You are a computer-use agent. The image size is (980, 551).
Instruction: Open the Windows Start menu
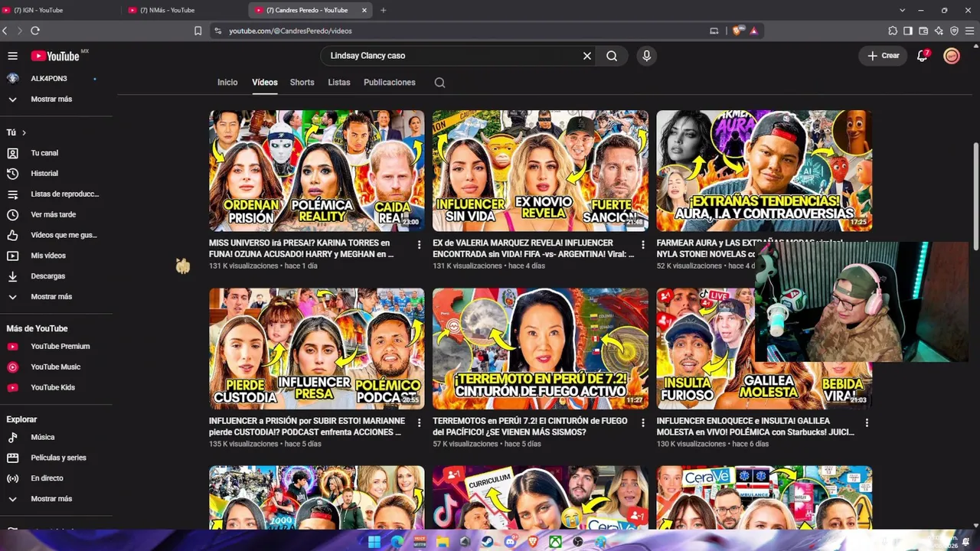(374, 541)
